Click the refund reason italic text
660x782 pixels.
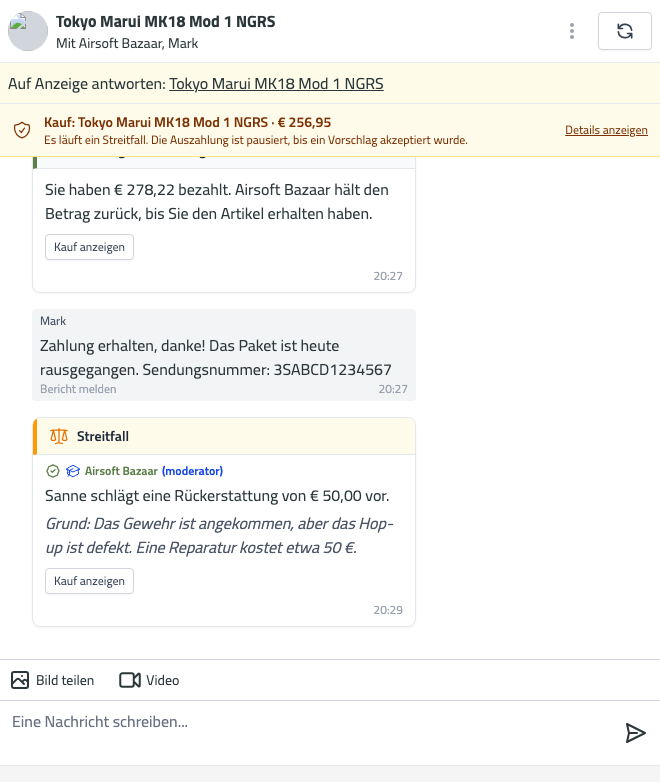click(x=220, y=536)
